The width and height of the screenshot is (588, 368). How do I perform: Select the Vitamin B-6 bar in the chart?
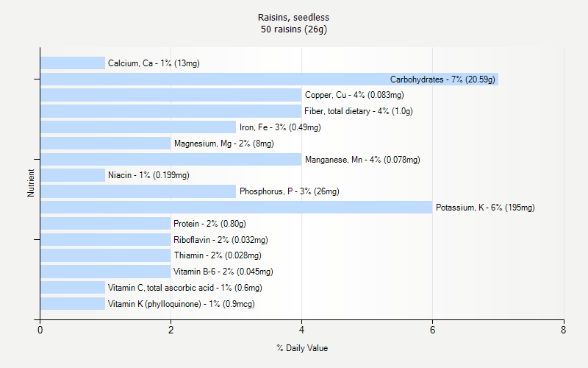pos(105,272)
